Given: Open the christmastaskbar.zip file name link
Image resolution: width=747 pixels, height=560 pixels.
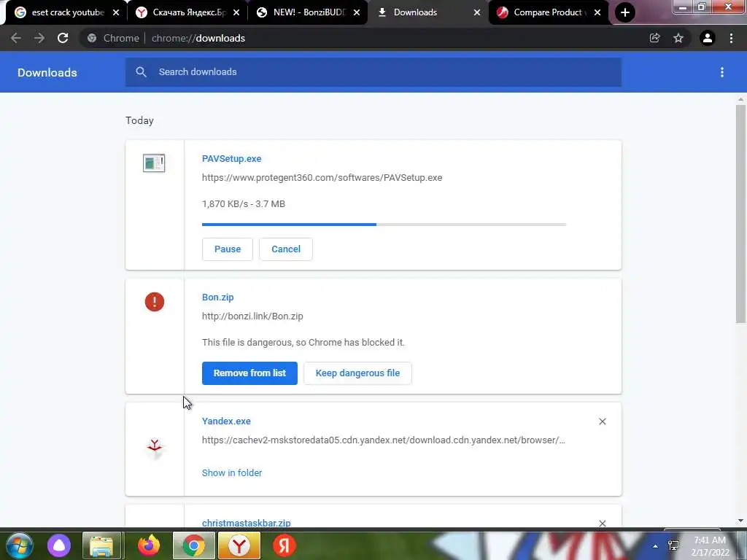Looking at the screenshot, I should pos(247,523).
